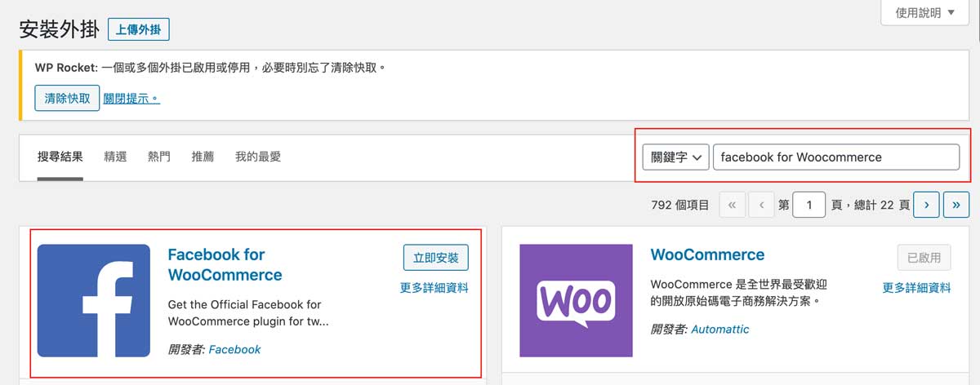Switch to the 推薦 tab
Image resolution: width=980 pixels, height=385 pixels.
203,157
